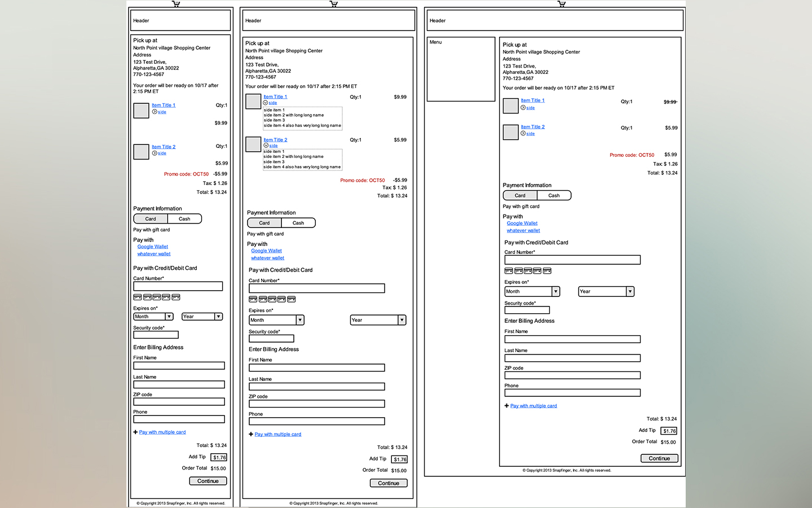The image size is (812, 508).
Task: Switch to Cash payment in right wireframe
Action: point(554,196)
